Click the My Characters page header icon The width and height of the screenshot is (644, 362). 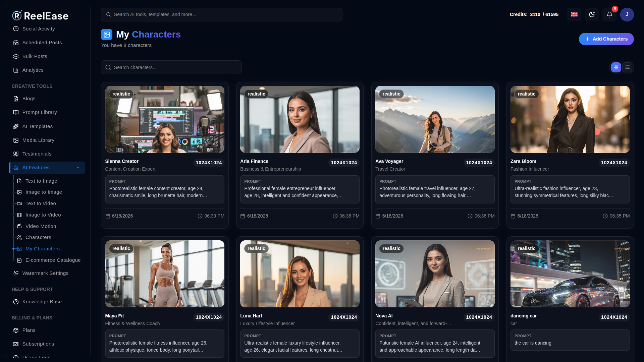[x=107, y=35]
